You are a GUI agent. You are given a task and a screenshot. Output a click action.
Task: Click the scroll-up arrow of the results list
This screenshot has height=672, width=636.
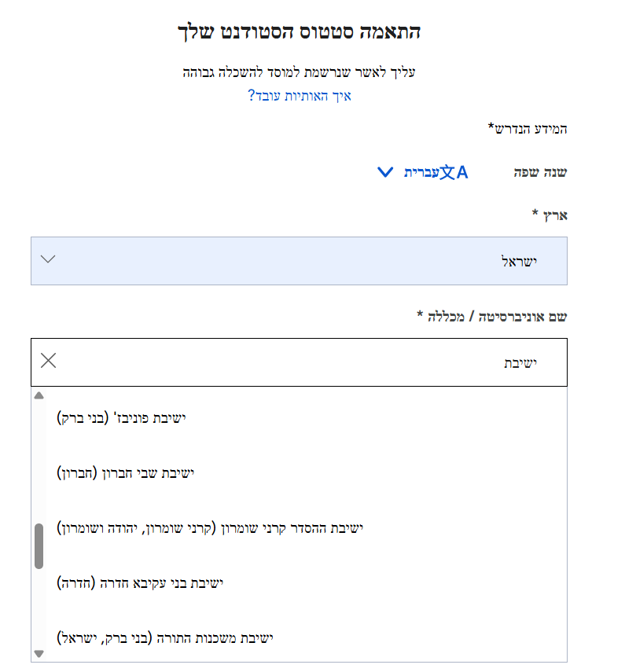(39, 395)
